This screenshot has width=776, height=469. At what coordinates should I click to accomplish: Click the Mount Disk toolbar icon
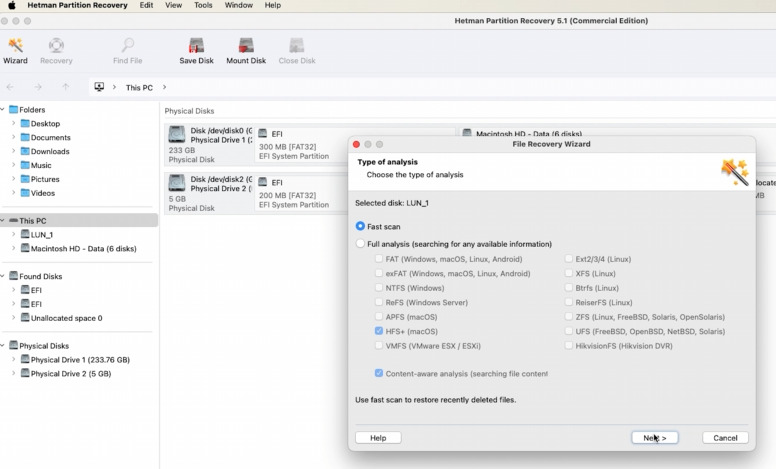[246, 51]
